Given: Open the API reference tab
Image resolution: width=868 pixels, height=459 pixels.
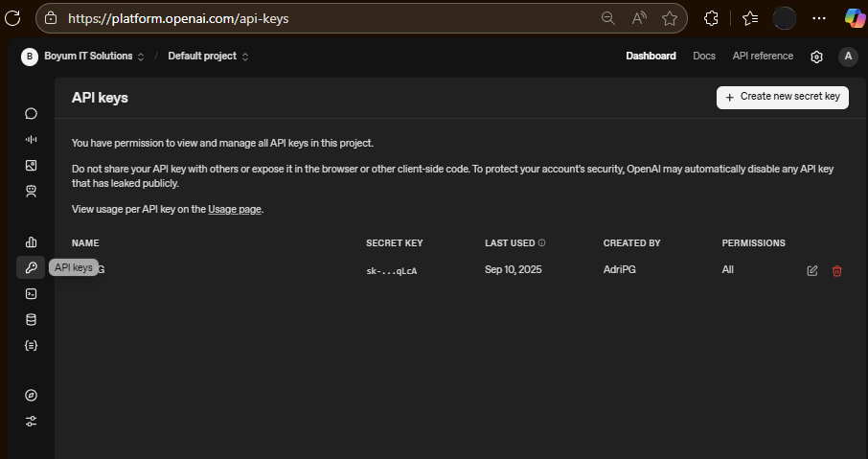Looking at the screenshot, I should (763, 57).
